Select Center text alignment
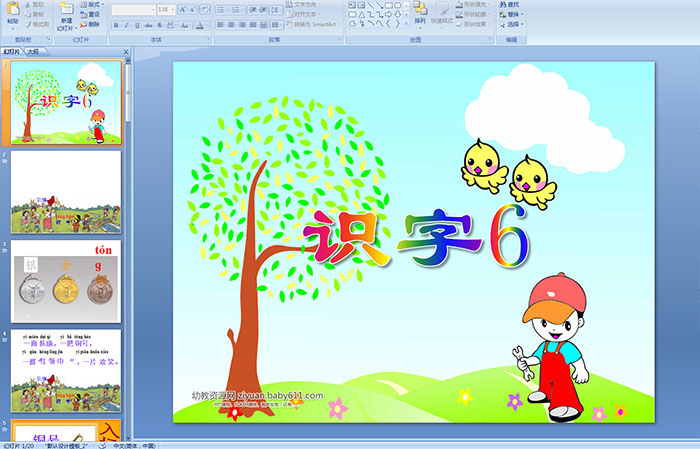 point(231,25)
